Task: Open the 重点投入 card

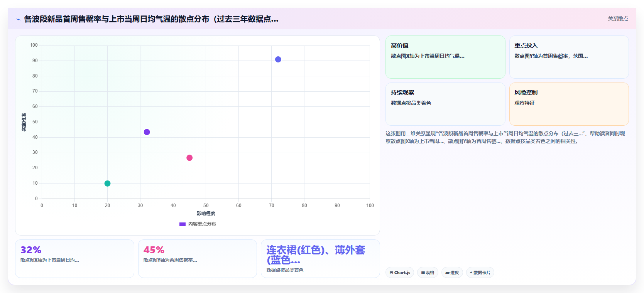Action: [569, 57]
